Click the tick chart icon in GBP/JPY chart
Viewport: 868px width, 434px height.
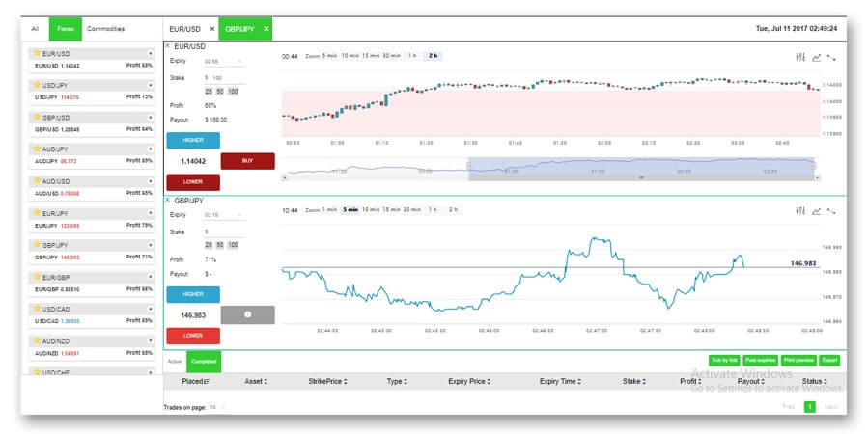point(831,210)
